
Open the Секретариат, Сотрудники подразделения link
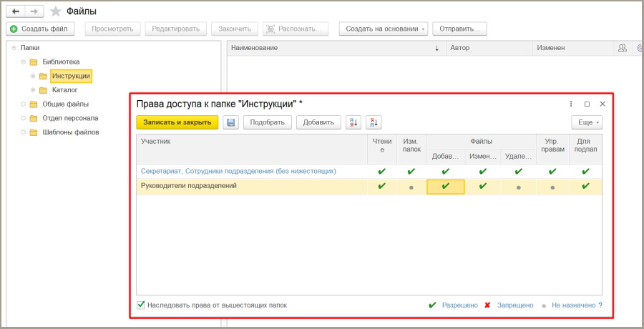point(238,171)
